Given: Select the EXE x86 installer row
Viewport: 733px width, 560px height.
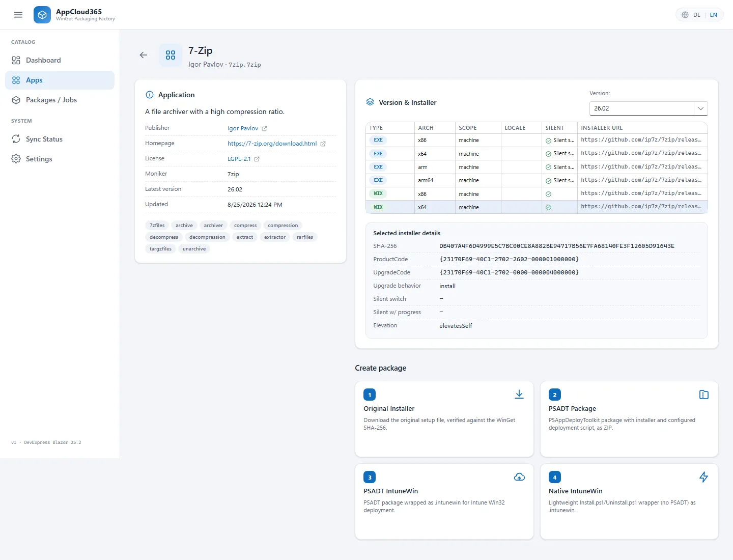Looking at the screenshot, I should pyautogui.click(x=537, y=140).
